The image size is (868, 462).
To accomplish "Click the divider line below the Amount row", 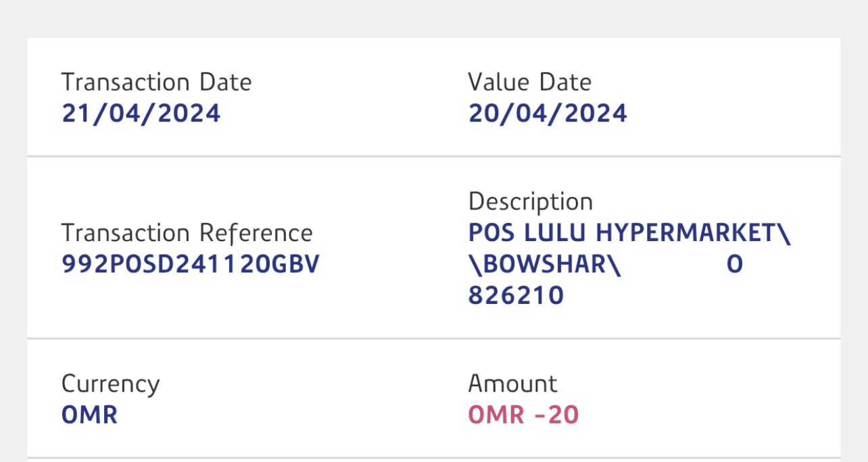I will click(433, 458).
